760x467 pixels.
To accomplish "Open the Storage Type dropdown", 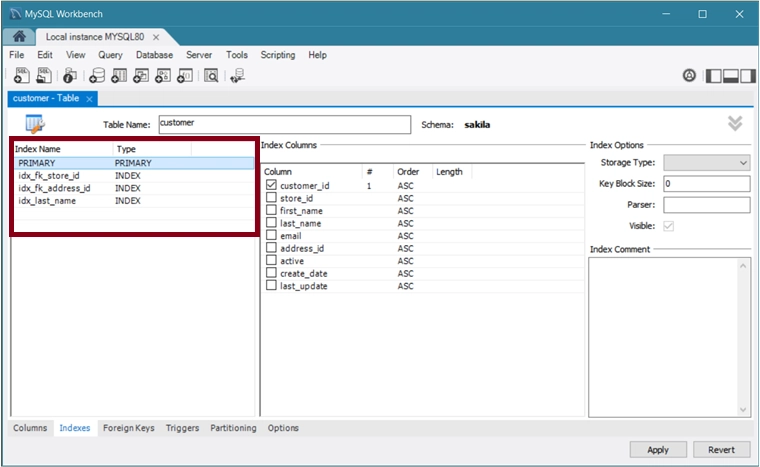I will pos(707,162).
